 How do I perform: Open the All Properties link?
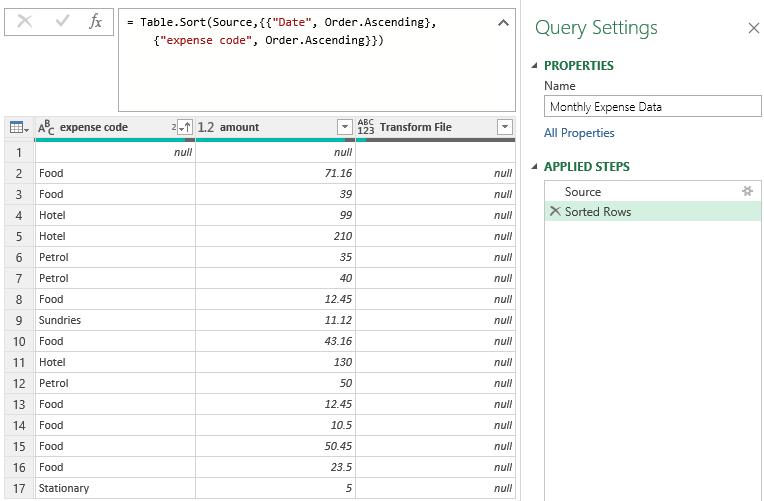point(579,133)
